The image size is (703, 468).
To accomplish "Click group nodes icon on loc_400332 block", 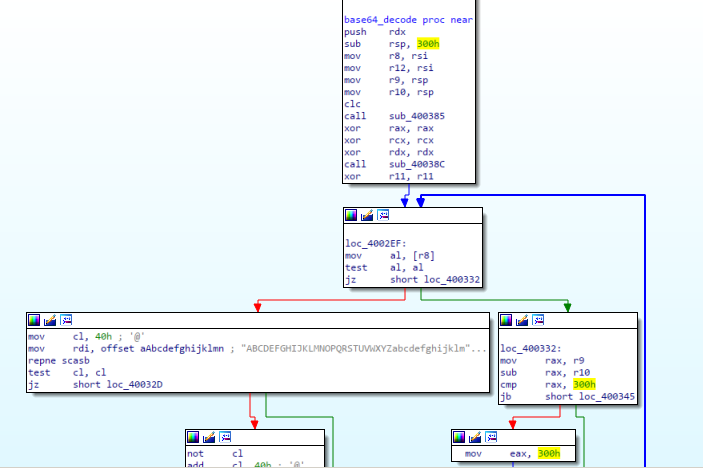I will coord(537,320).
